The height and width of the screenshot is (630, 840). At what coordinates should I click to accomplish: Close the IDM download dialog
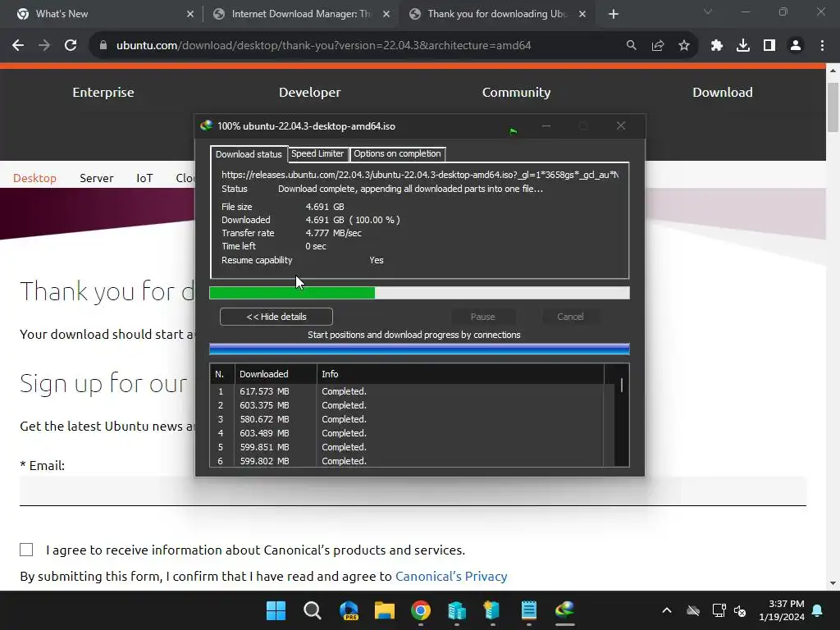pos(621,126)
